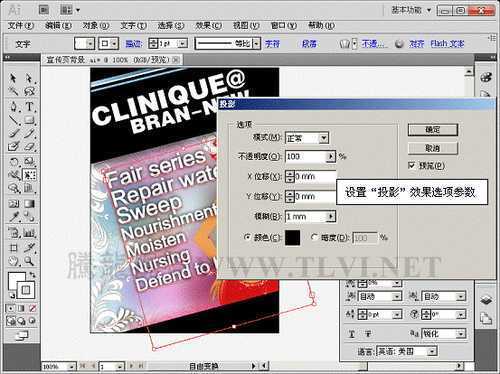Open the 文件(F) menu
Image resolution: width=500 pixels, height=374 pixels.
pos(21,26)
